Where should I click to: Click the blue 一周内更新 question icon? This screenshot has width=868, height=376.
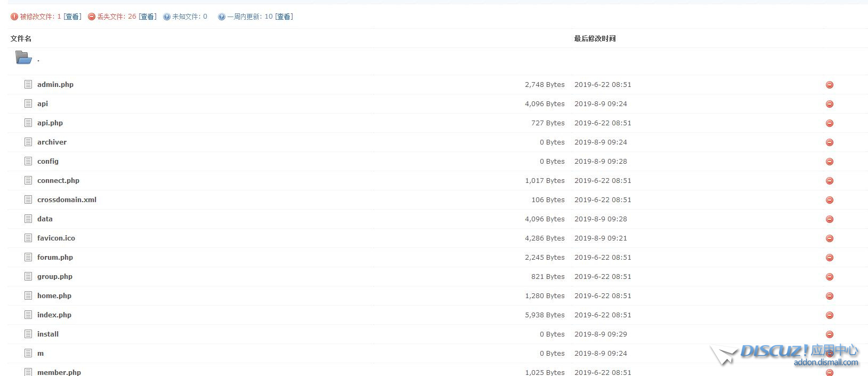[x=222, y=17]
